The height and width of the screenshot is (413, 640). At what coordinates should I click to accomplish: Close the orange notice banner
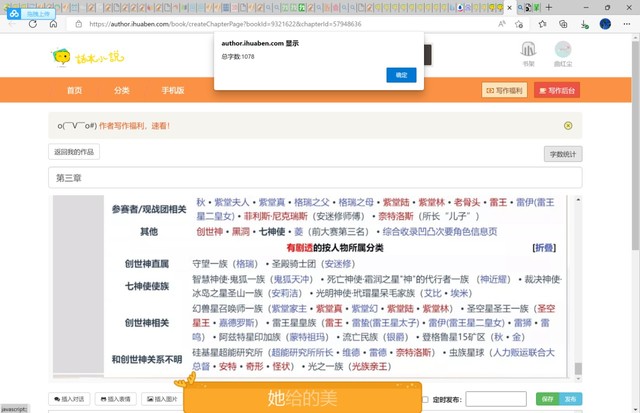tap(568, 126)
